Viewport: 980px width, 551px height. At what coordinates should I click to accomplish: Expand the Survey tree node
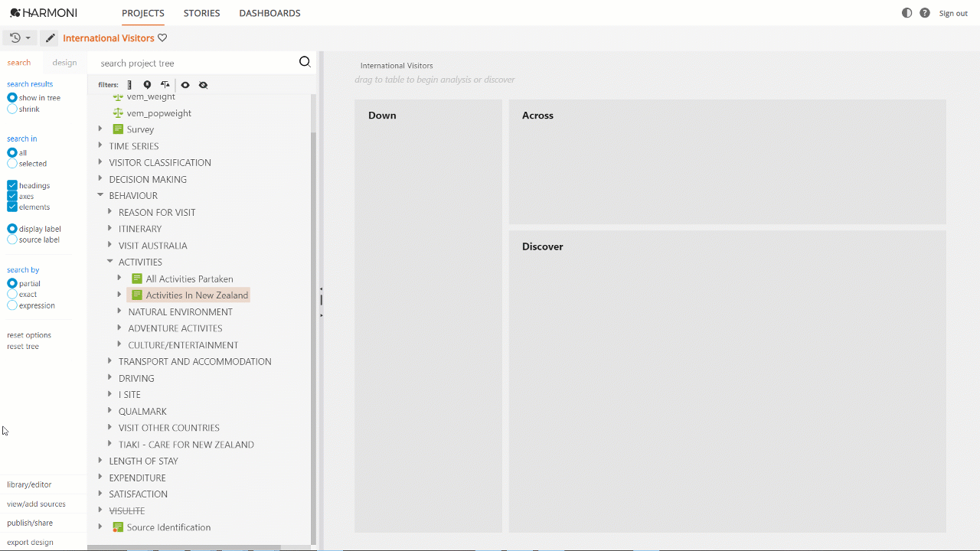pos(100,129)
